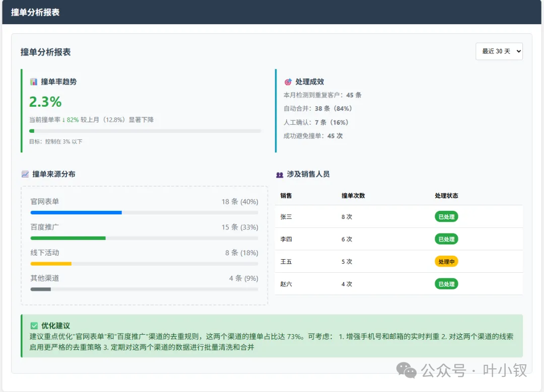Screen dimensions: 544x392
Task: Click the 人工确认：7 条（16%）line
Action: [316, 122]
